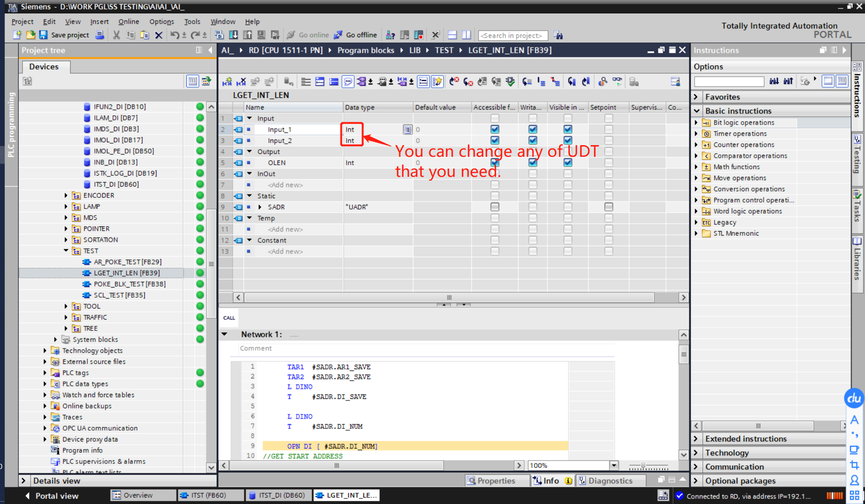The image size is (865, 504).
Task: Click the Go online icon
Action: pos(291,35)
